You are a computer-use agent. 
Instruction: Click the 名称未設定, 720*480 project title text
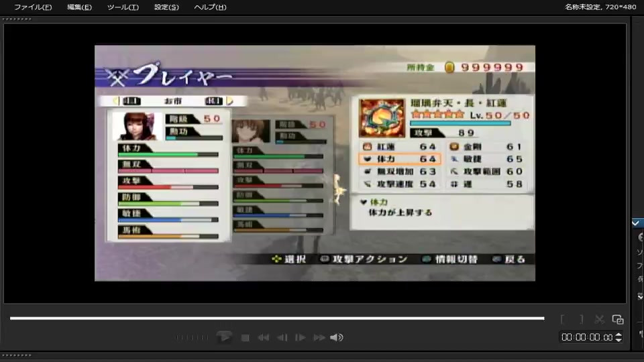pyautogui.click(x=600, y=7)
